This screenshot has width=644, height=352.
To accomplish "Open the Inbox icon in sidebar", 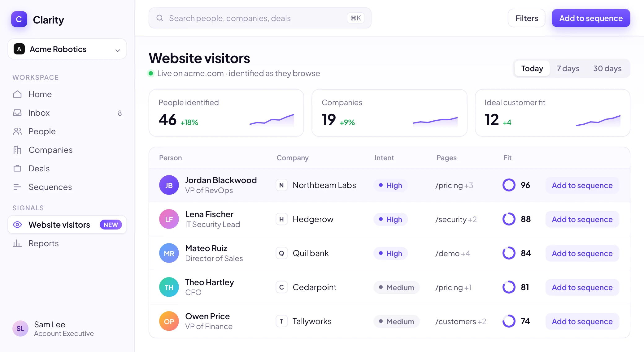I will tap(17, 113).
